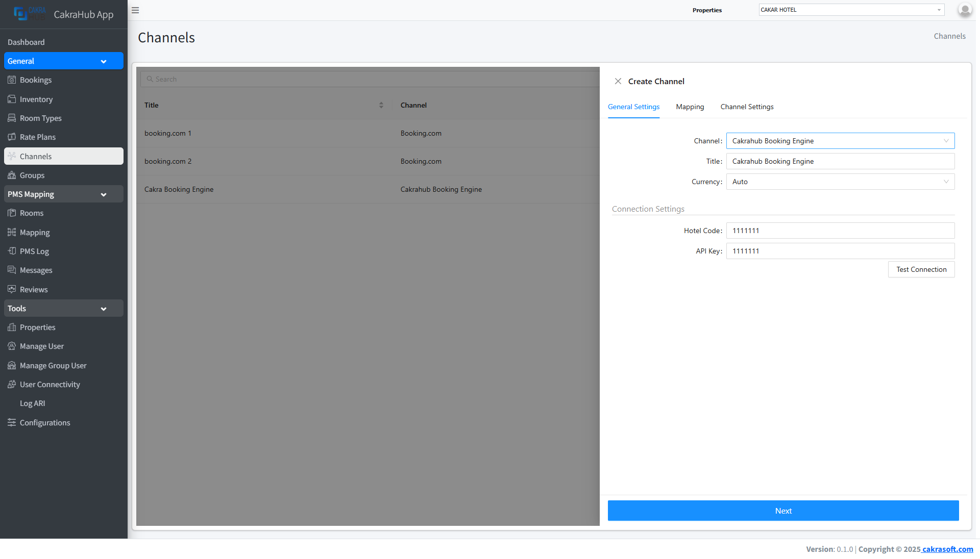Click the user avatar icon
Viewport: 980px width, 559px height.
(964, 10)
